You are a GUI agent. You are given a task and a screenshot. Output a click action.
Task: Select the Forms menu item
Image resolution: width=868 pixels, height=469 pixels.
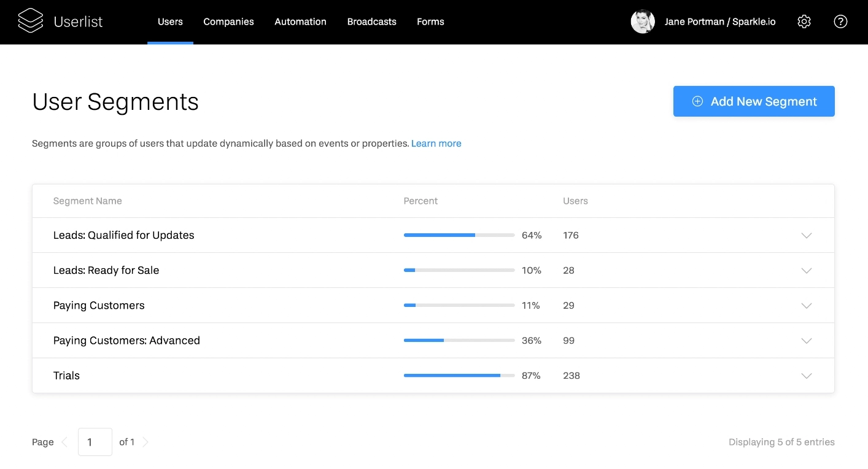click(x=430, y=21)
